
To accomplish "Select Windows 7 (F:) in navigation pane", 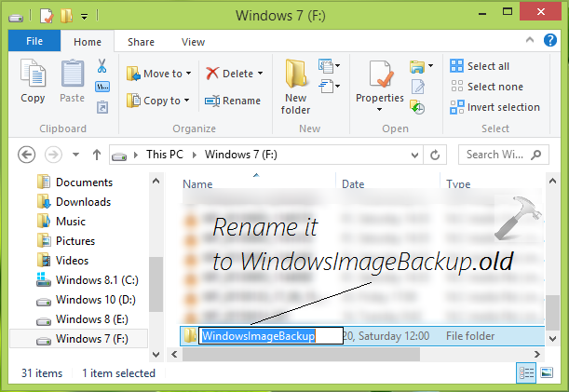I will 79,339.
